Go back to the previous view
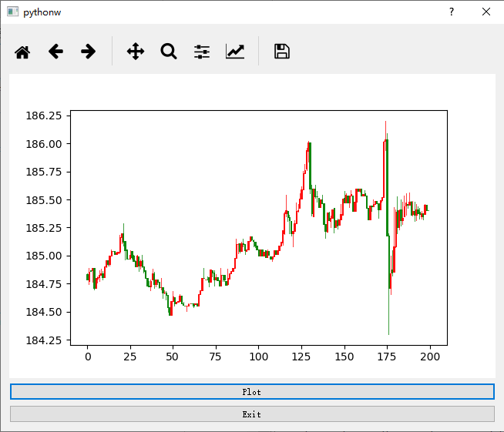The height and width of the screenshot is (432, 504). pos(55,52)
